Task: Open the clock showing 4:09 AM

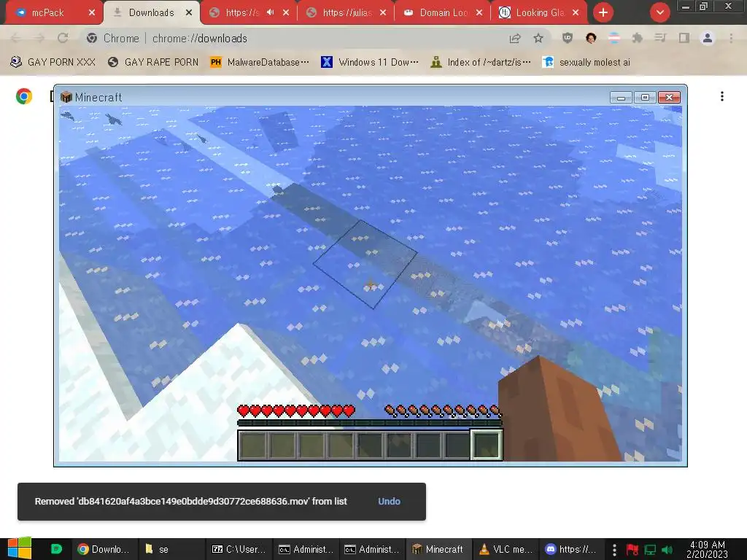Action: (708, 549)
